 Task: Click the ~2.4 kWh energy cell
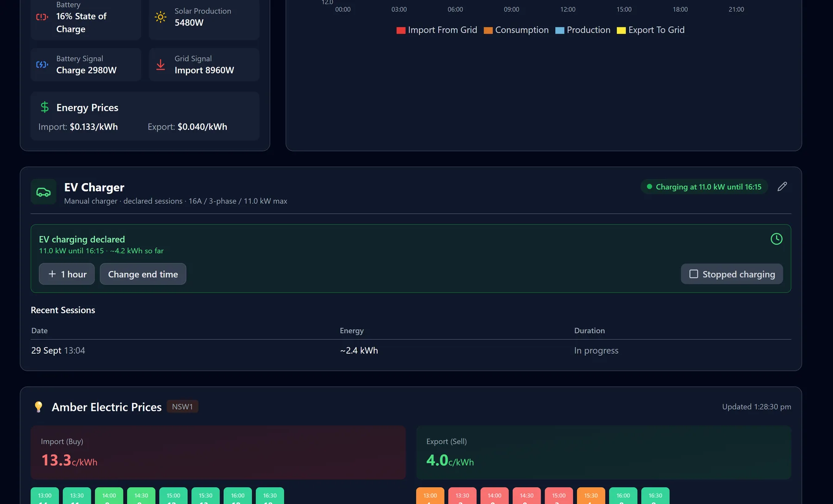(359, 350)
